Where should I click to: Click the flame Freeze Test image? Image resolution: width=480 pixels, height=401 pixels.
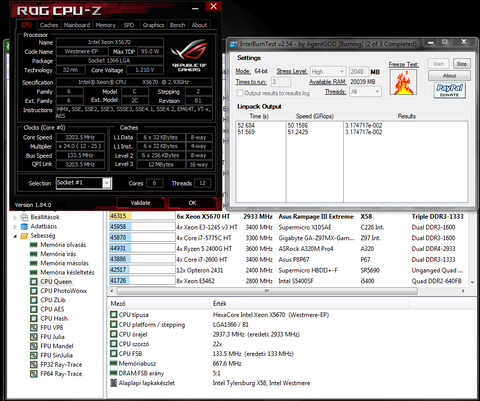click(x=404, y=82)
